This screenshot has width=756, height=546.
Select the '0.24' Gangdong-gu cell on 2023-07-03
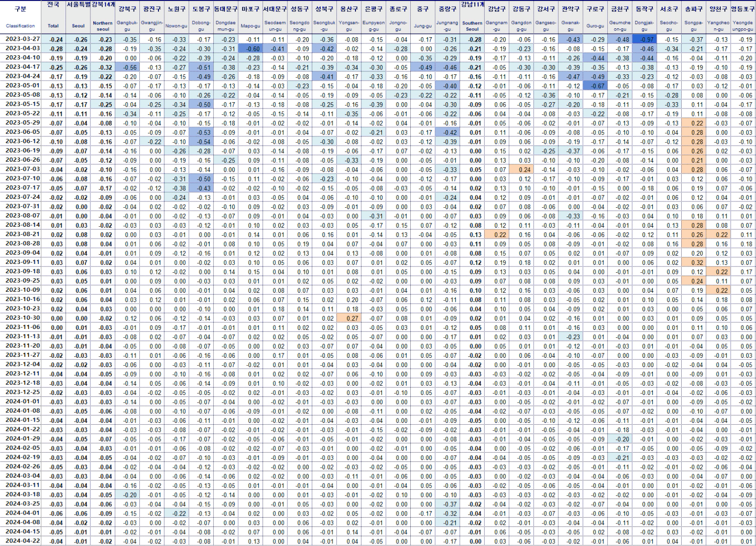(x=521, y=170)
